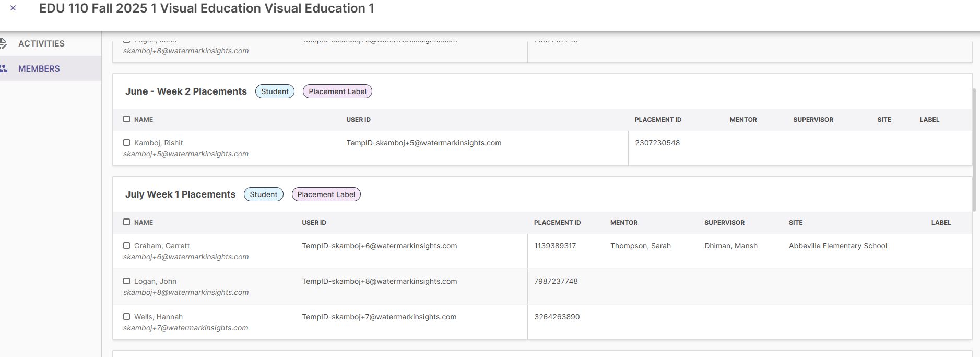Click the June - Week 2 Placements heading
Screen dimensions: 980x357
(186, 91)
